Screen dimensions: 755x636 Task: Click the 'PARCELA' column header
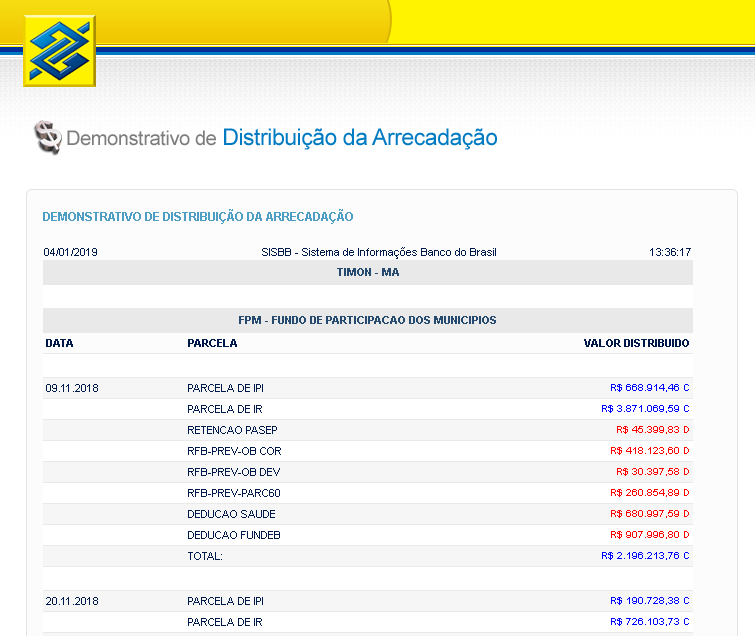click(212, 343)
